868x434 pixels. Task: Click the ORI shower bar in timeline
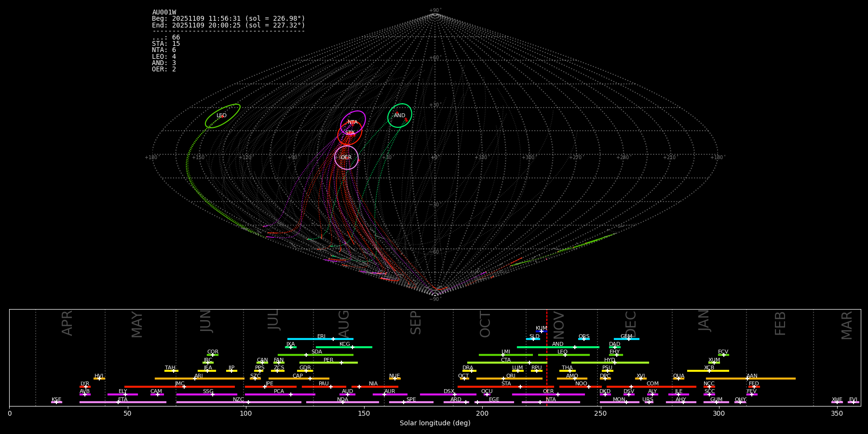pyautogui.click(x=509, y=379)
